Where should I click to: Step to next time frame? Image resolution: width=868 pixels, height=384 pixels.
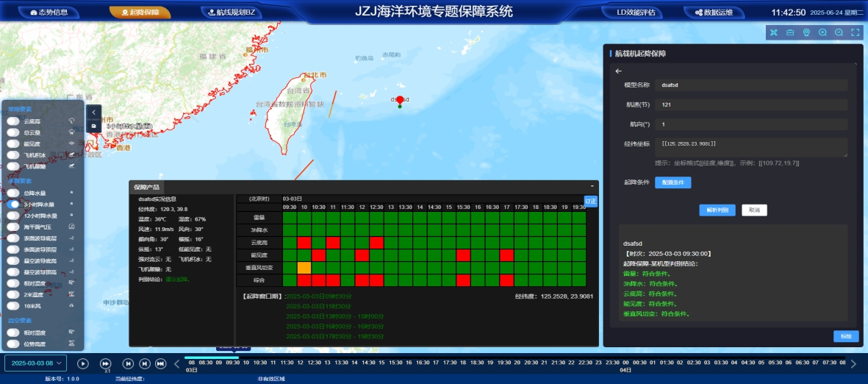145,363
